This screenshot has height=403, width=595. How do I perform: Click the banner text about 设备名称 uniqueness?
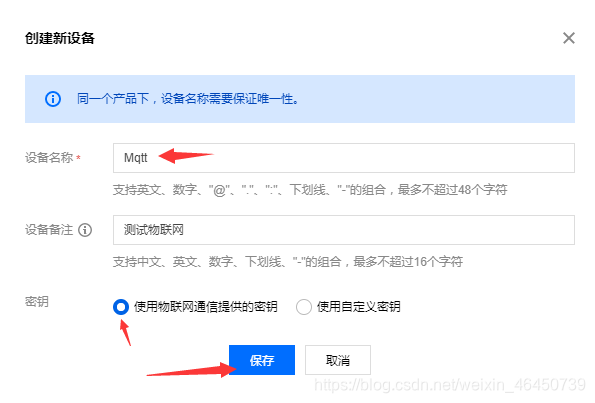188,99
